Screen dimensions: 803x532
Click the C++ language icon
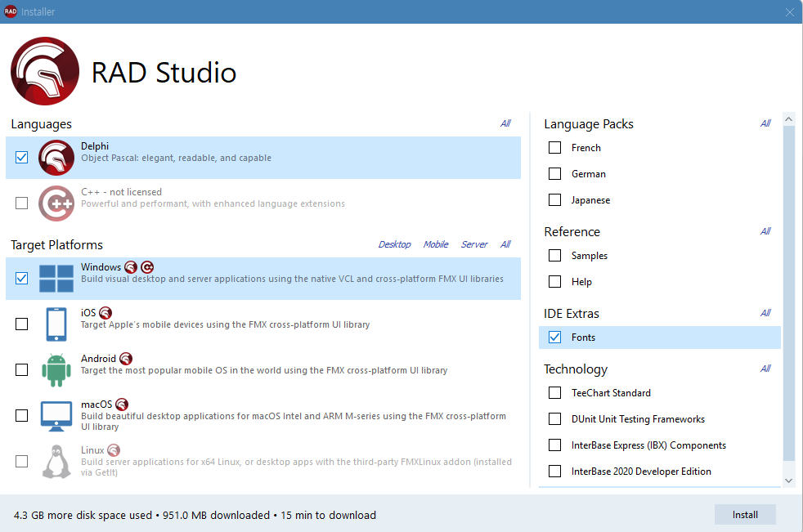[56, 203]
